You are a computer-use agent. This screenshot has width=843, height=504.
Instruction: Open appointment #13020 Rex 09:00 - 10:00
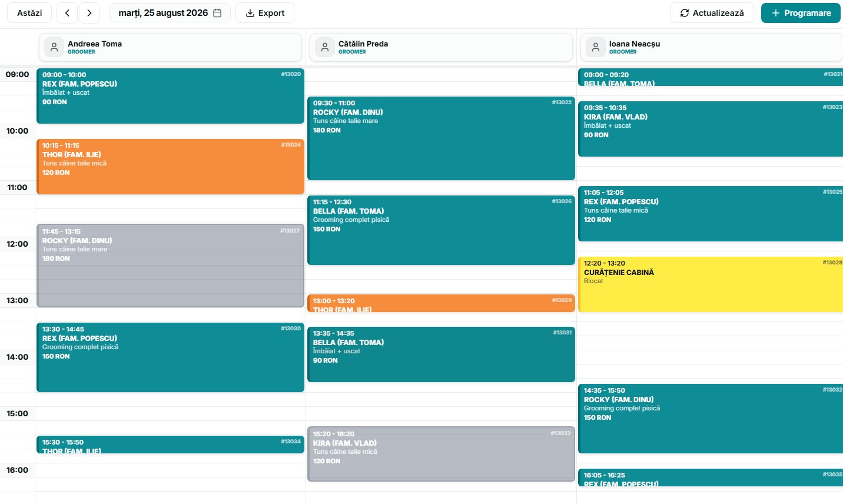tap(170, 96)
